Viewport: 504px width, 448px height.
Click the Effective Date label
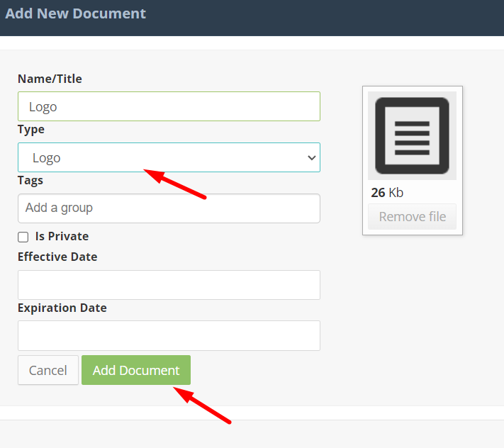click(57, 257)
